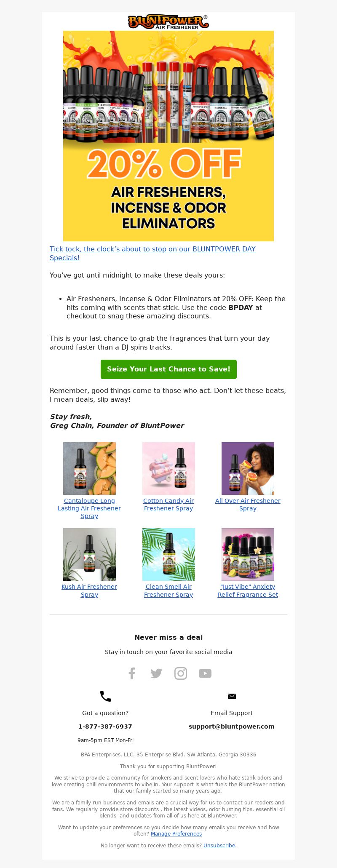Screen dimensions: 337x868
Task: Open the All Over Air Freshener Spray link
Action: pyautogui.click(x=248, y=505)
